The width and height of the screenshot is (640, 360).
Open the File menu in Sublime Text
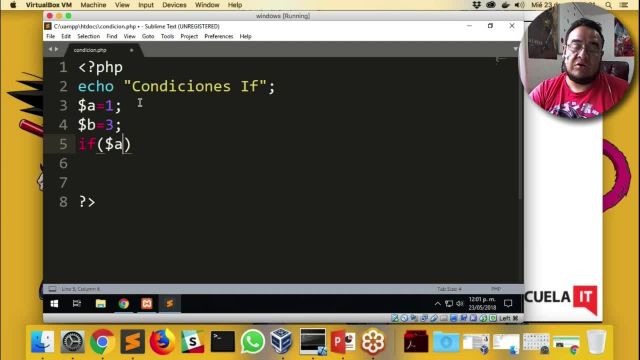tap(51, 36)
